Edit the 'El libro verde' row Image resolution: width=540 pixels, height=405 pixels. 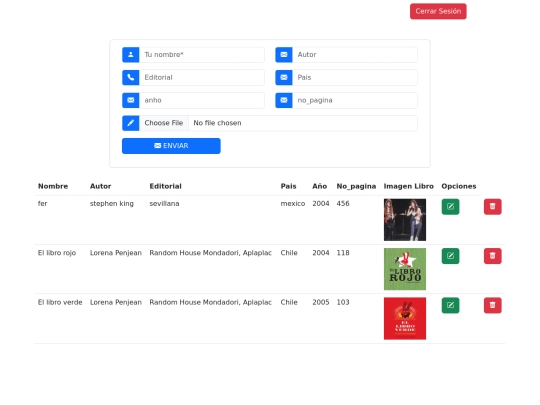pyautogui.click(x=450, y=305)
